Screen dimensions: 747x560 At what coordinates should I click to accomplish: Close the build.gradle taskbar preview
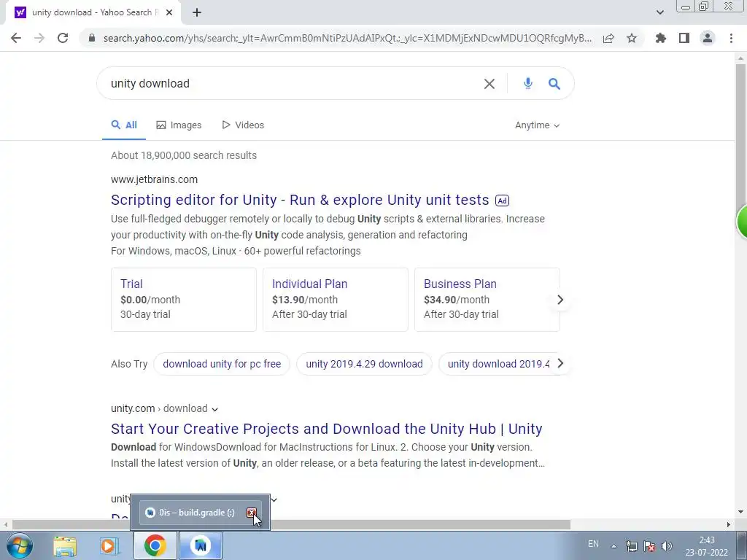point(252,513)
